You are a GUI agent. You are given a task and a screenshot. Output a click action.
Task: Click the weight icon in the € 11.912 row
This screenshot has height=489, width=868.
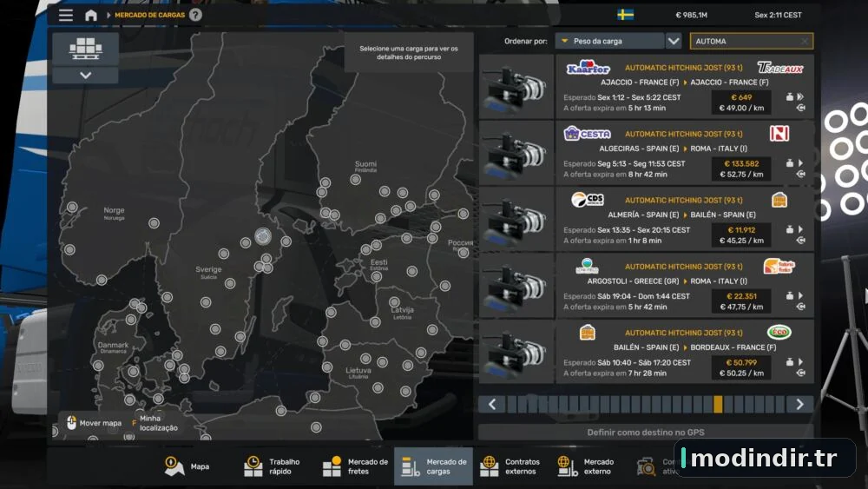tap(789, 229)
